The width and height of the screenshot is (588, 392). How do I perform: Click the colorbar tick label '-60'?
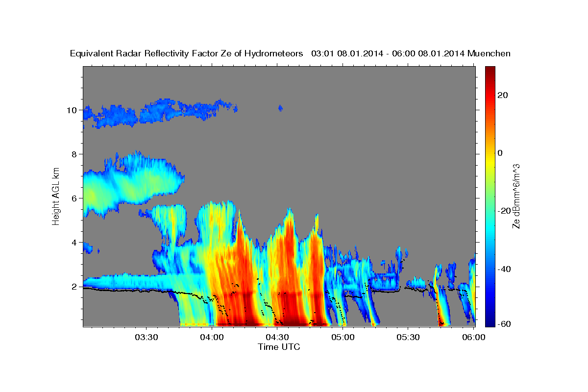(x=504, y=323)
